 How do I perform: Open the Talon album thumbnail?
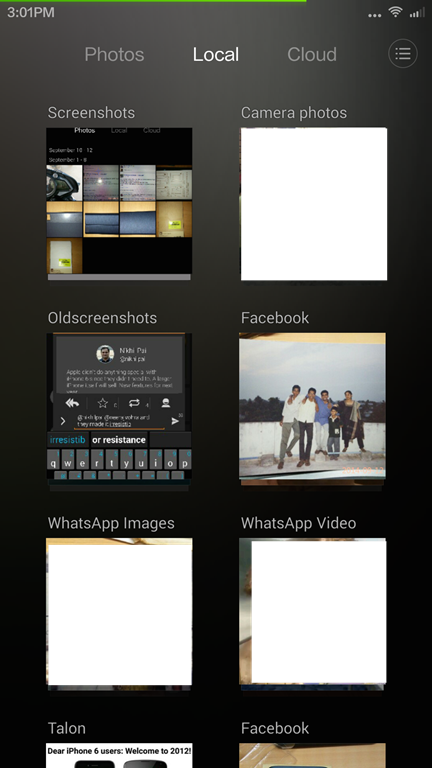(119, 755)
